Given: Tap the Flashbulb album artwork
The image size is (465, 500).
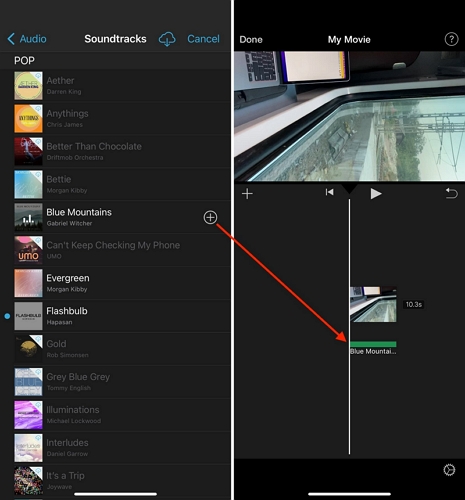Looking at the screenshot, I should point(28,316).
